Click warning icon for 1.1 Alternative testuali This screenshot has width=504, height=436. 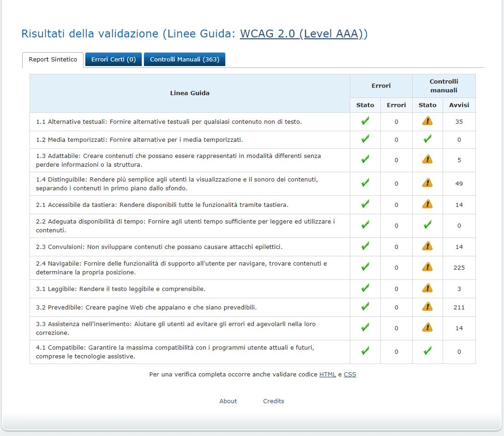pyautogui.click(x=427, y=121)
